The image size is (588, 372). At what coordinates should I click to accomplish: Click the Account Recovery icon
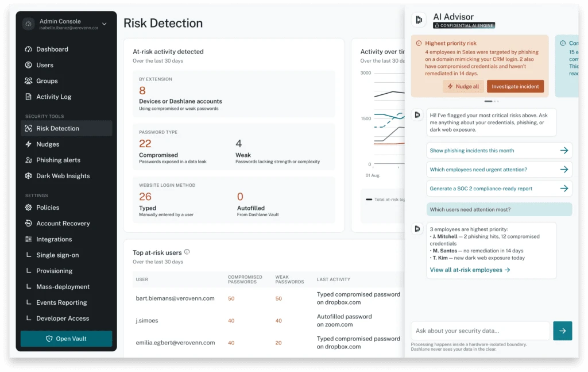click(x=29, y=223)
